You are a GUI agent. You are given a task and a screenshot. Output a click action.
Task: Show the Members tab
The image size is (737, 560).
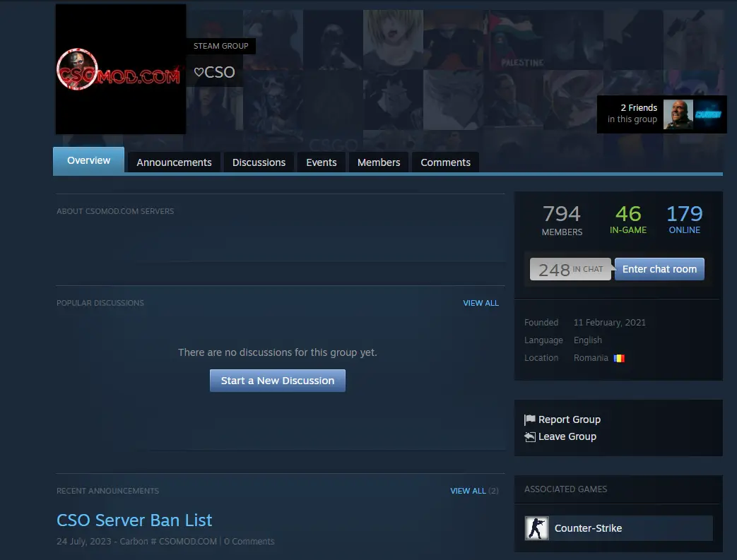tap(379, 162)
